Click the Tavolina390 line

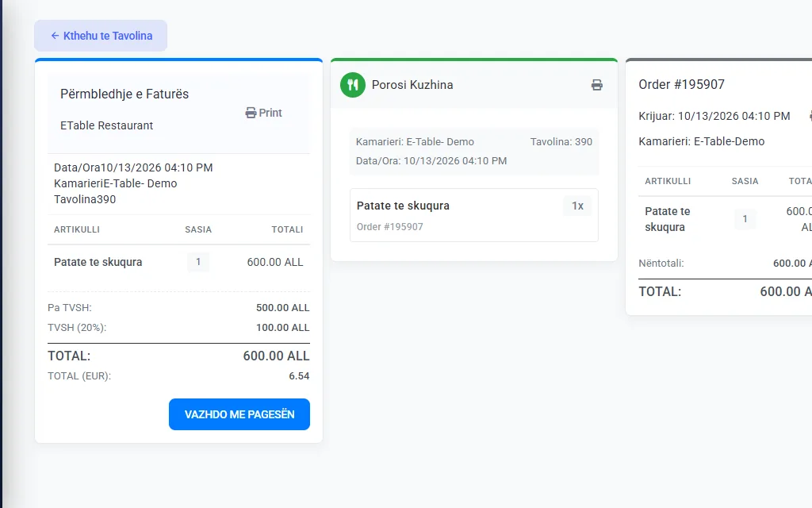point(85,199)
